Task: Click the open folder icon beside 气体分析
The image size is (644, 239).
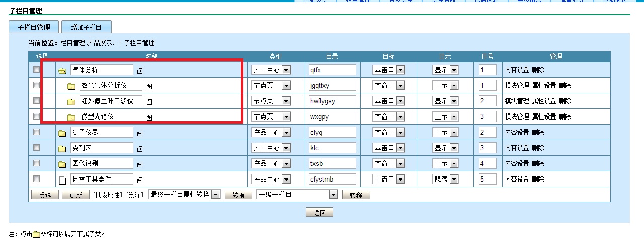Action: click(62, 71)
